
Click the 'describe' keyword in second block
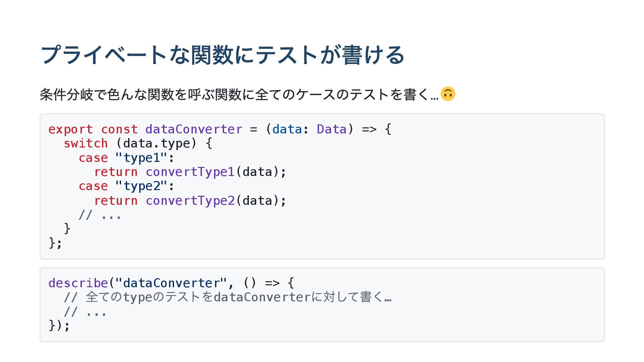pos(78,283)
